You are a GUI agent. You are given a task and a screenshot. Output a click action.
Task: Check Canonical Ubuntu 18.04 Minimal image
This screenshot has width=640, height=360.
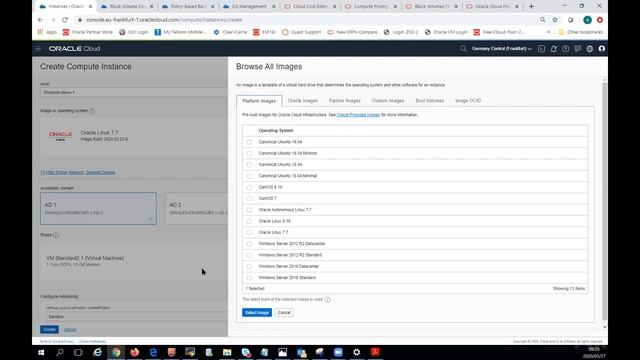[249, 176]
